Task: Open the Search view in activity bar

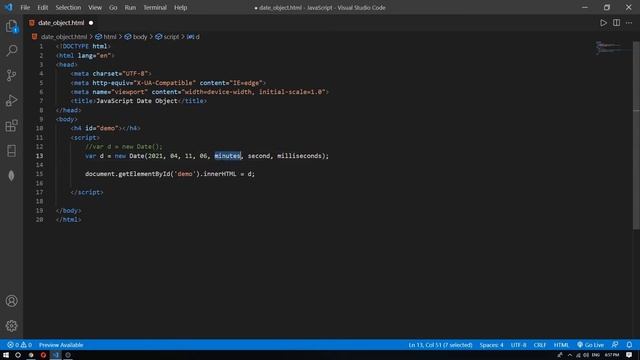Action: click(x=11, y=51)
